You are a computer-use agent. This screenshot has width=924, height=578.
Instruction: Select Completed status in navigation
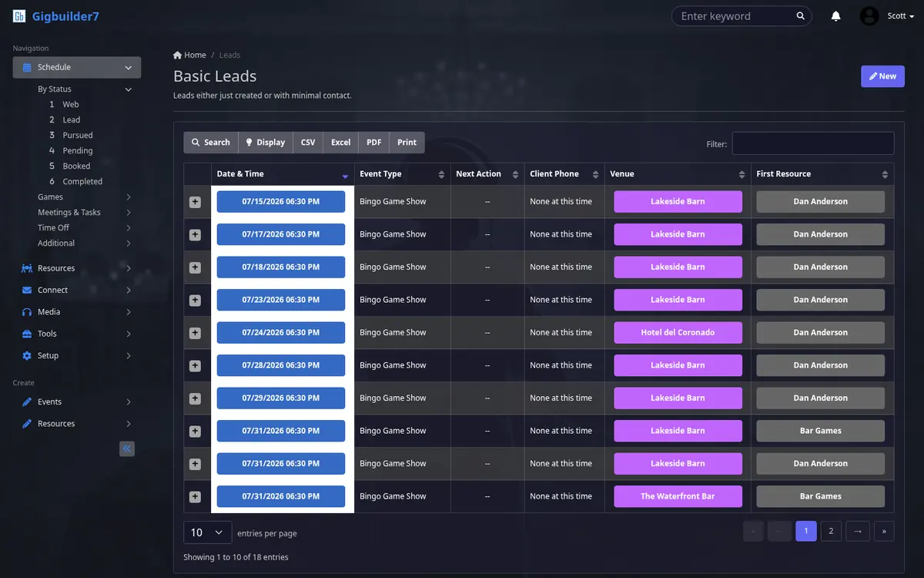pos(82,182)
